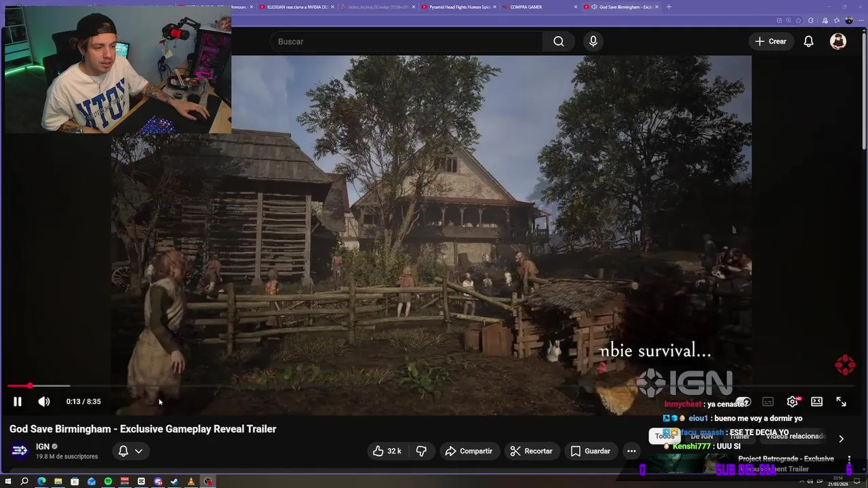Toggle the autoplay switch
The image size is (868, 488).
tap(743, 401)
